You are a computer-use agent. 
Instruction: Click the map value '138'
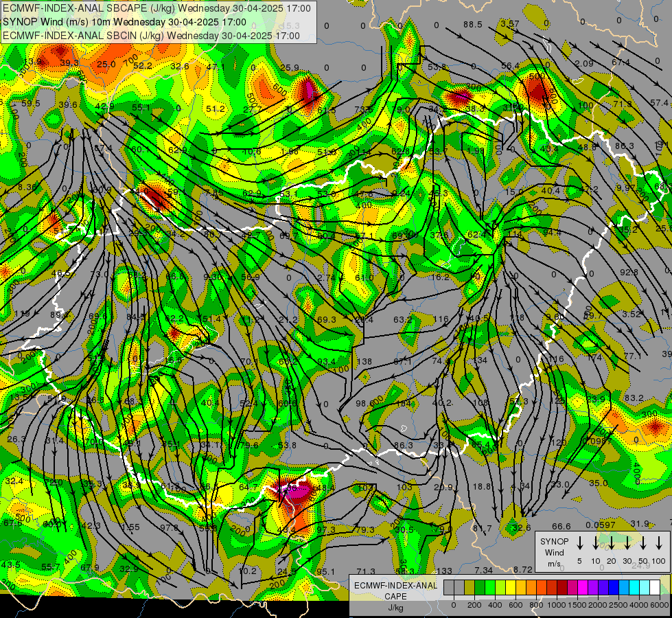tap(364, 362)
